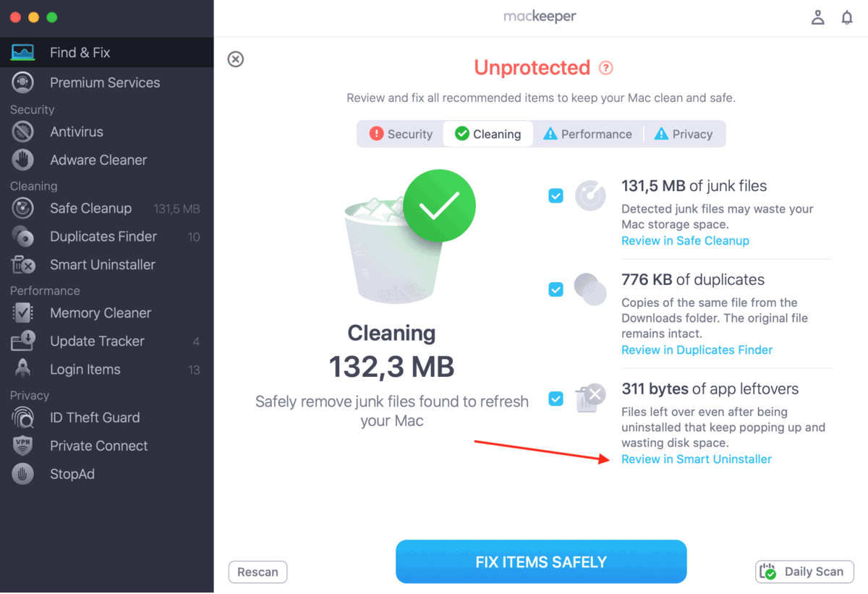
Task: Click Review in Smart Uninstaller link
Action: coord(697,459)
